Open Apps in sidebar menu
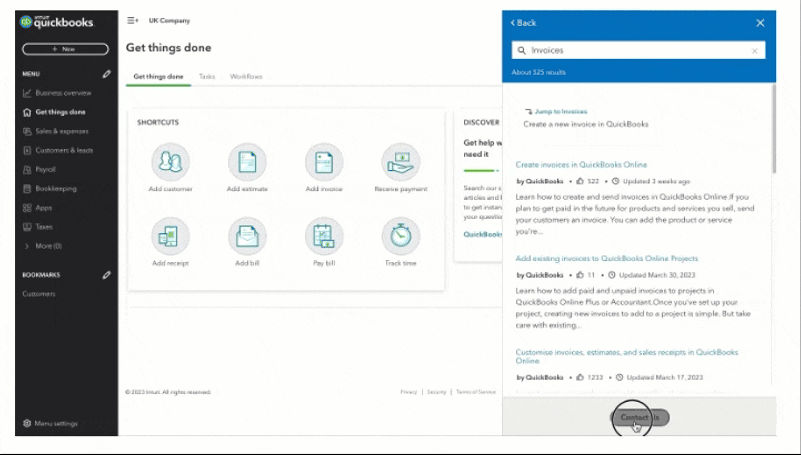 click(x=37, y=208)
